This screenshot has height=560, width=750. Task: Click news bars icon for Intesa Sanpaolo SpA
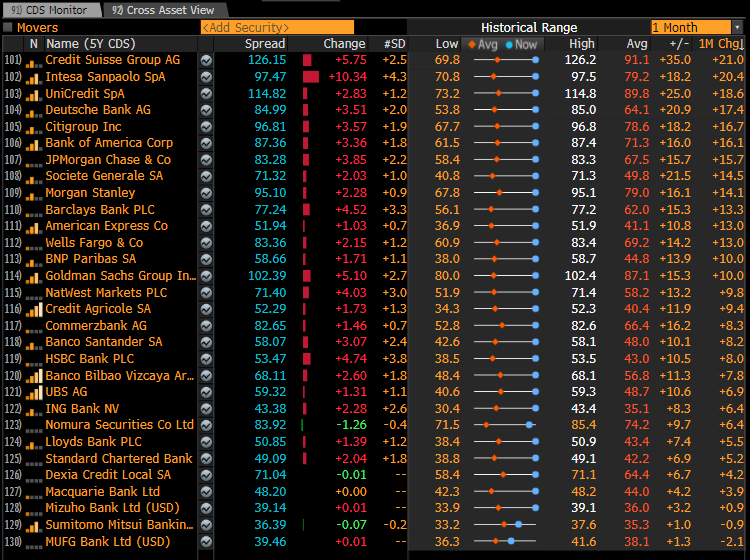click(x=33, y=78)
